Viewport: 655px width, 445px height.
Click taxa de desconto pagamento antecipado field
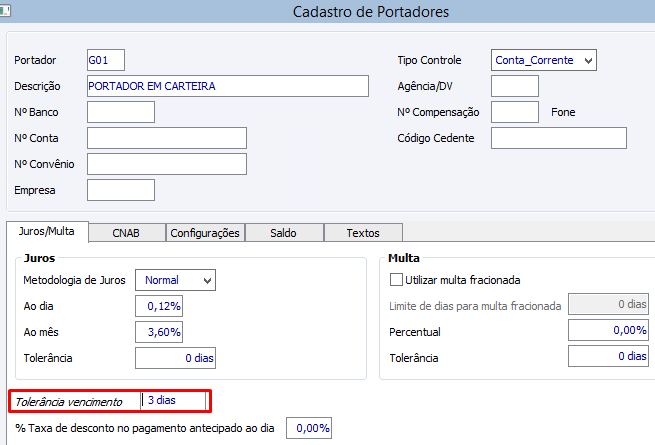[x=309, y=428]
